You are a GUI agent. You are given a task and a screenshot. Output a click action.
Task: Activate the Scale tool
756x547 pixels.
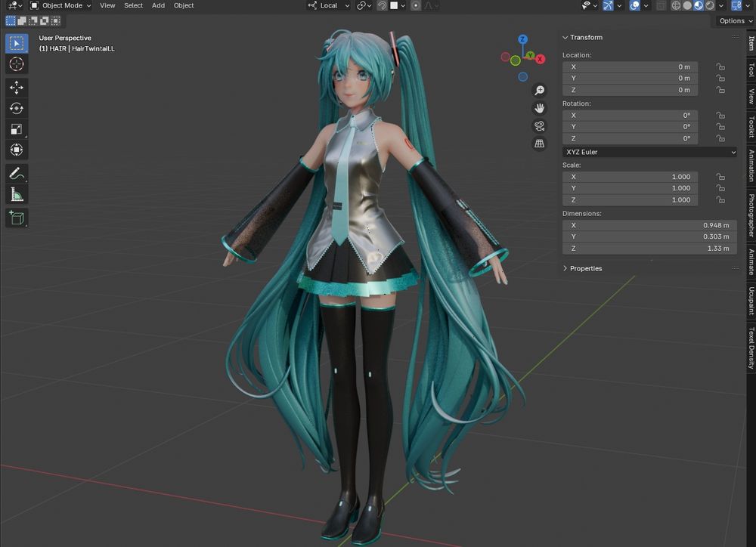(x=17, y=129)
